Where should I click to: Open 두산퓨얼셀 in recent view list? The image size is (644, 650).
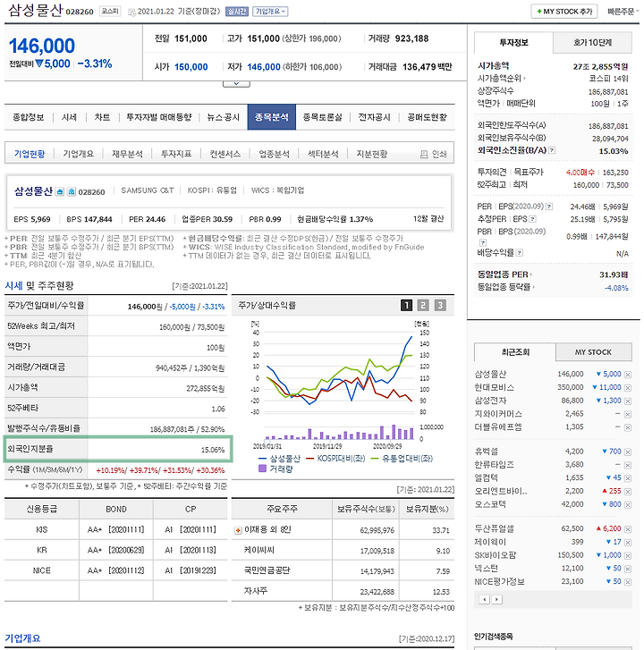495,529
